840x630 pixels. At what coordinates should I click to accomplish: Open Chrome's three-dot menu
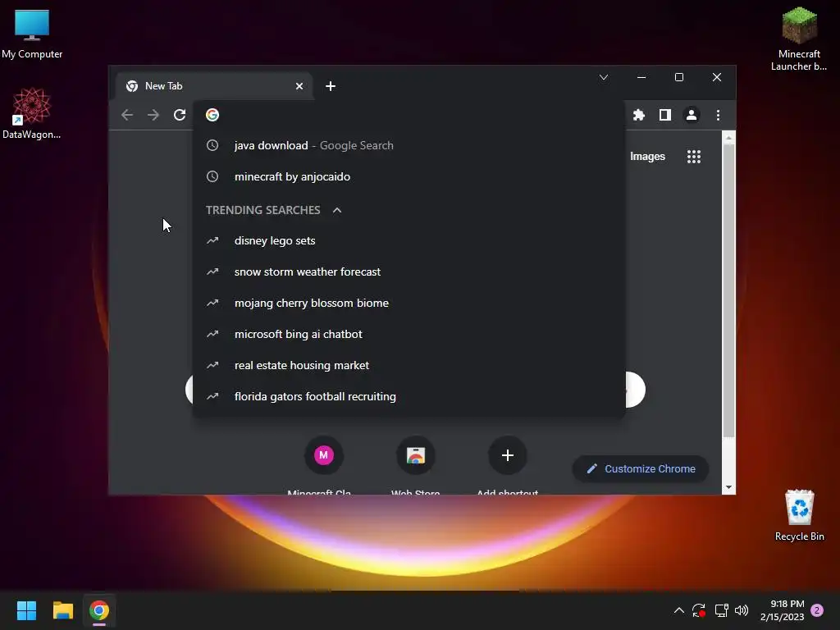(718, 115)
